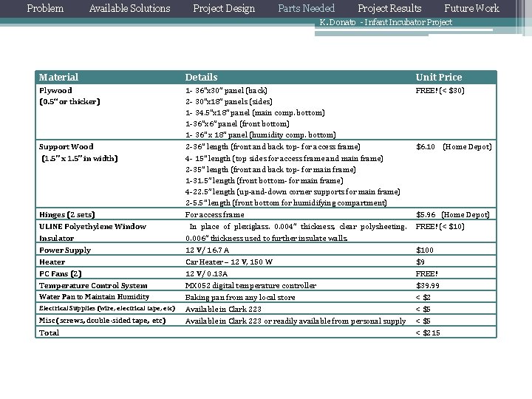Click the '1-36"x6" panel (front bottom)' line
The width and height of the screenshot is (532, 399).
237,124
